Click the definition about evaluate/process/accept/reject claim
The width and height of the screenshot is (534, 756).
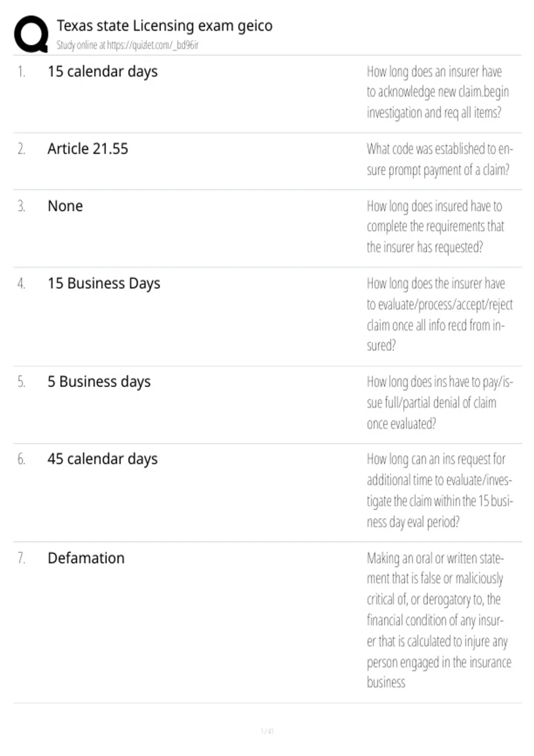[x=440, y=314]
